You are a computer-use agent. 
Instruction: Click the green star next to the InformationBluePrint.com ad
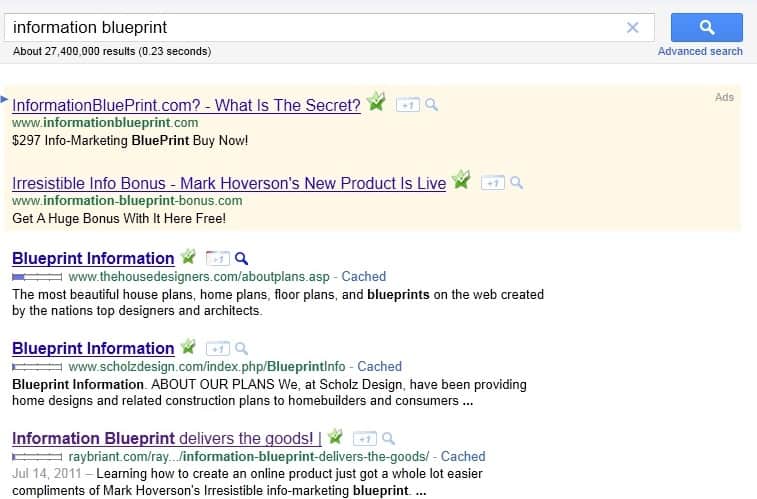[376, 101]
